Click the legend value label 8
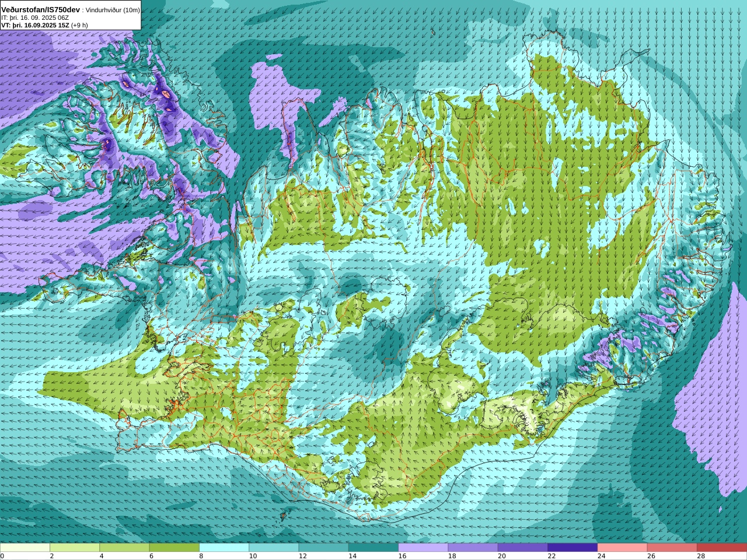747x560 pixels. coord(201,556)
